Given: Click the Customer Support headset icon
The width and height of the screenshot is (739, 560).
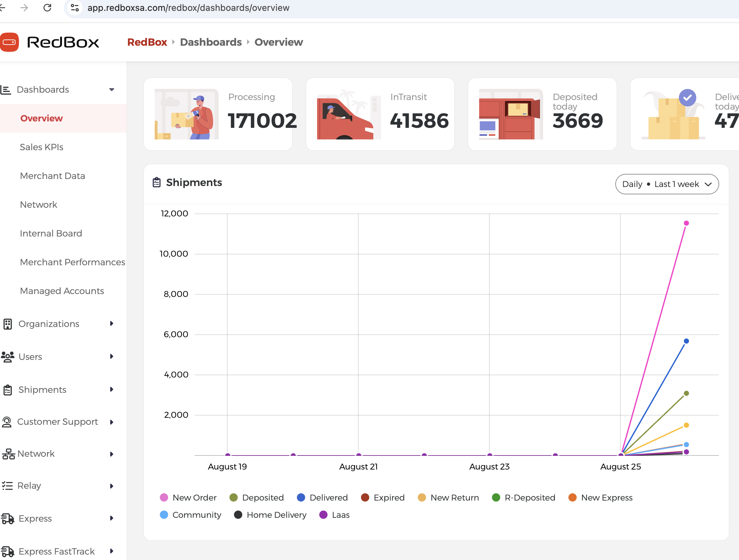Looking at the screenshot, I should (7, 422).
